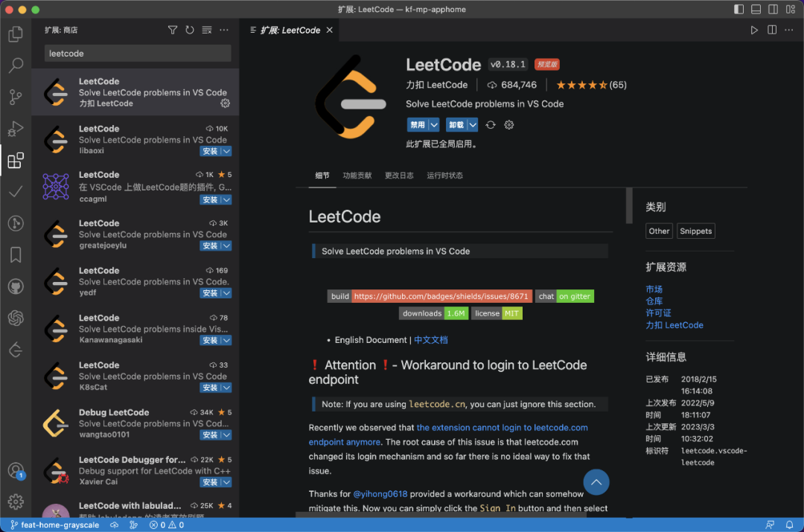The height and width of the screenshot is (532, 804).
Task: Refresh the extensions list
Action: tap(190, 31)
